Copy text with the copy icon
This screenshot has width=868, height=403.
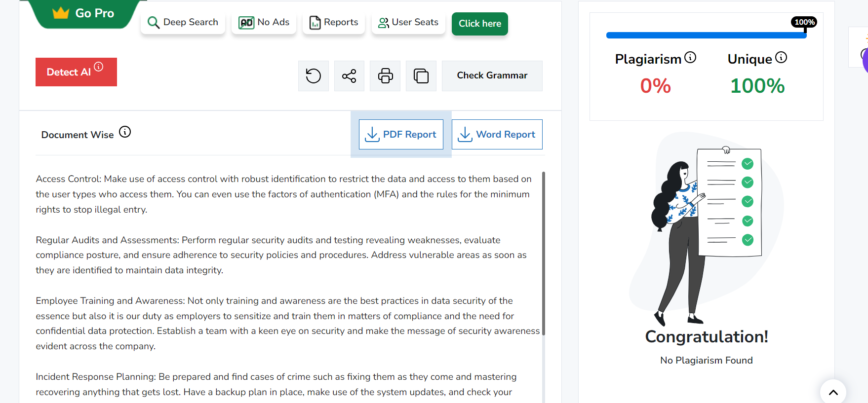click(x=421, y=76)
